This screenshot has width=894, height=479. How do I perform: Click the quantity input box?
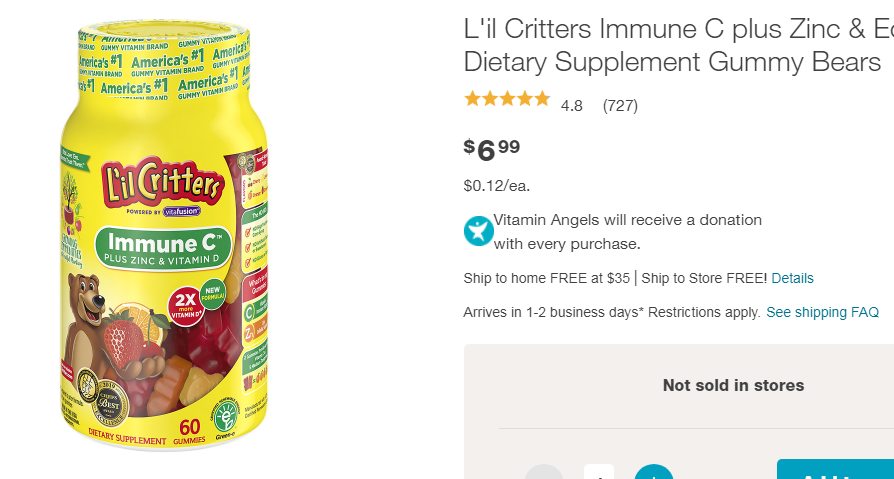pyautogui.click(x=599, y=472)
